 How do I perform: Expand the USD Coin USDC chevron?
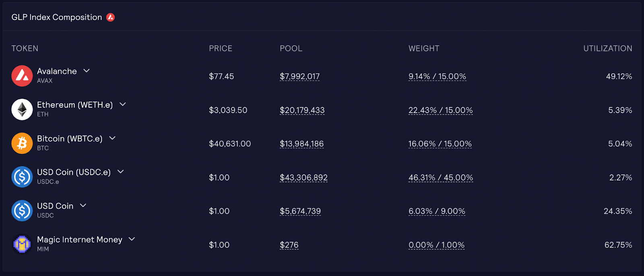[83, 205]
